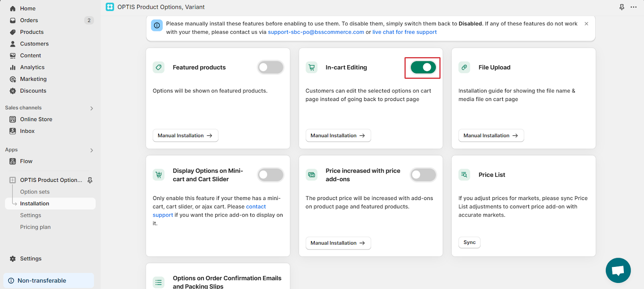Open the live chat bubble widget
Screen dimensions: 644x289
pos(618,270)
